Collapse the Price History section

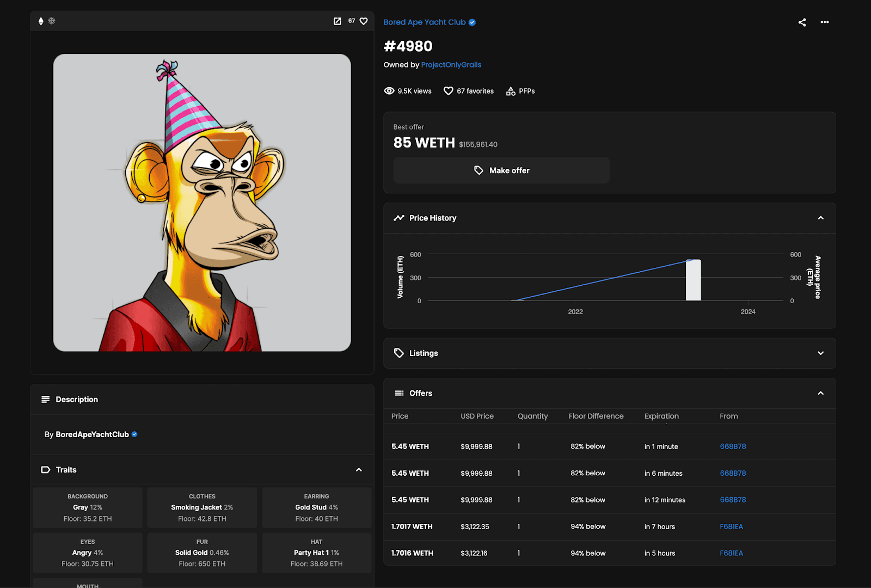(821, 218)
